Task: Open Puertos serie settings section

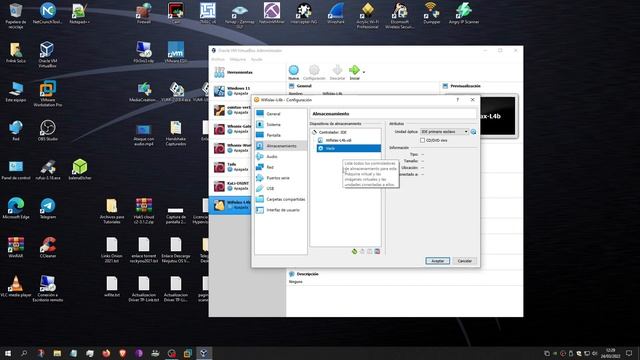Action: coord(281,178)
